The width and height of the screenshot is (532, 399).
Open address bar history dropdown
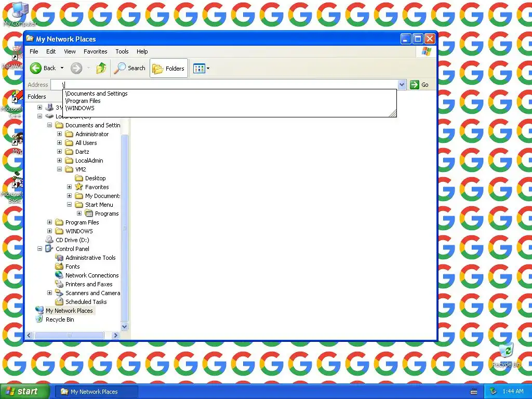coord(402,85)
